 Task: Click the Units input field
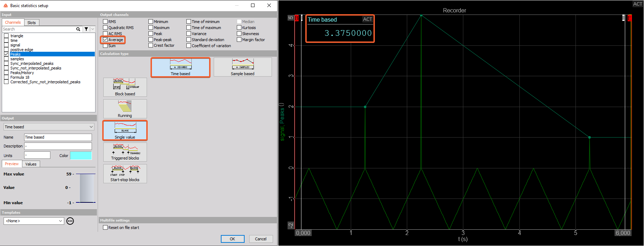click(x=37, y=155)
